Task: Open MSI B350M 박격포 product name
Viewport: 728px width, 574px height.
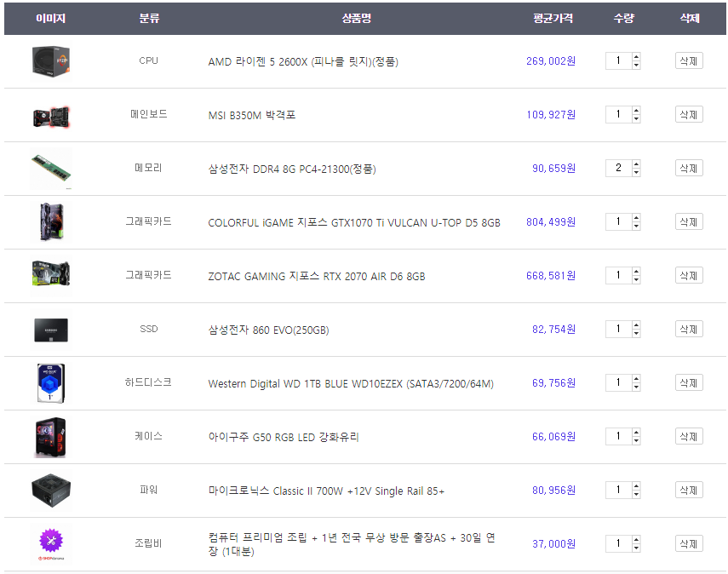Action: (x=252, y=115)
